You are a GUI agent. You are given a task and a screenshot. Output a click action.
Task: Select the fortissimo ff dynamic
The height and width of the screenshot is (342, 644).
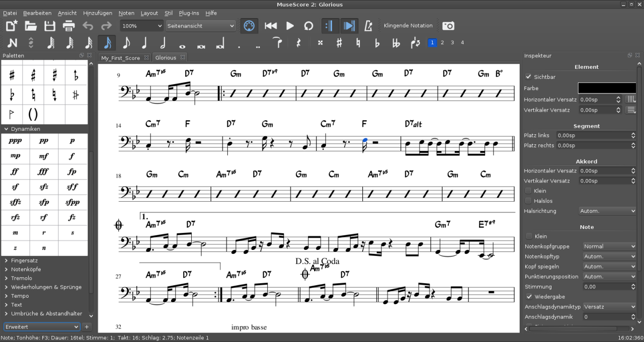coord(15,172)
